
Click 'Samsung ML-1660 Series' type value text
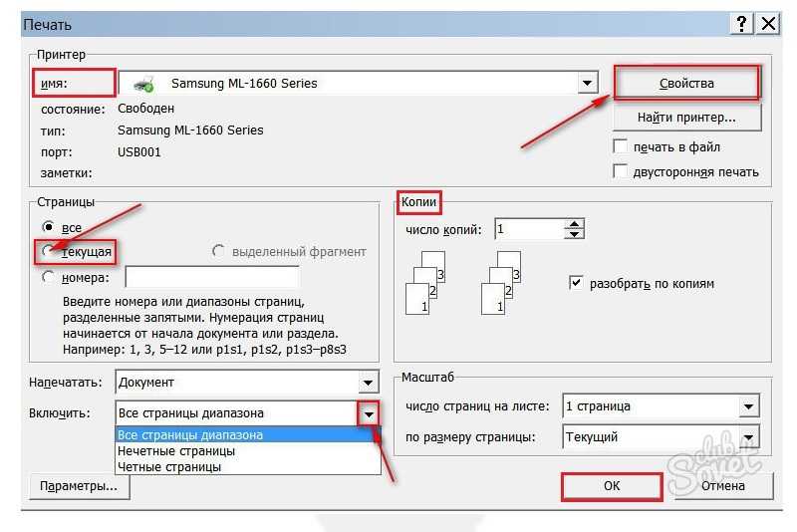190,131
